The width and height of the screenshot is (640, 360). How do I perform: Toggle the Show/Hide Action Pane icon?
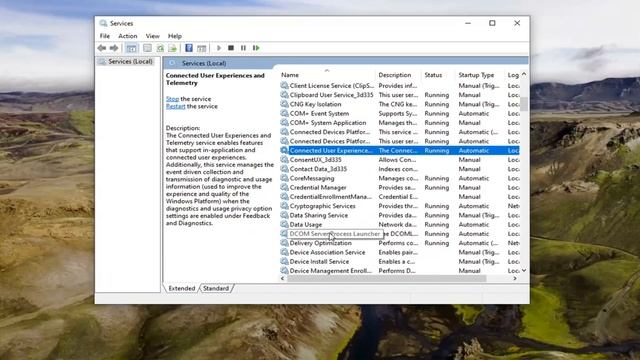click(x=202, y=48)
